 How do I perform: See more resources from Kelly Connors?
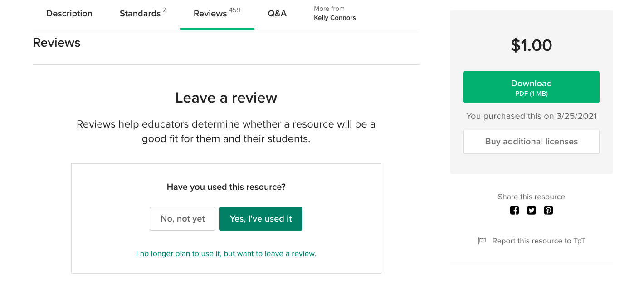pyautogui.click(x=335, y=14)
